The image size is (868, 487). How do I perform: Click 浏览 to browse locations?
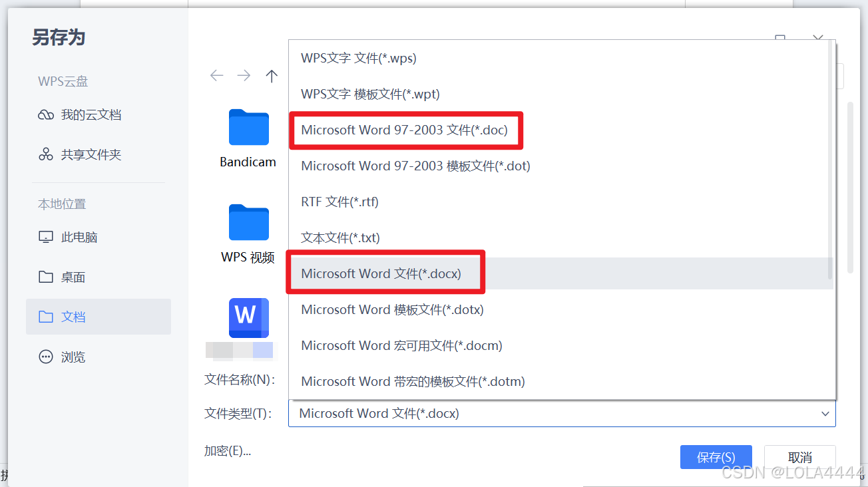tap(62, 357)
